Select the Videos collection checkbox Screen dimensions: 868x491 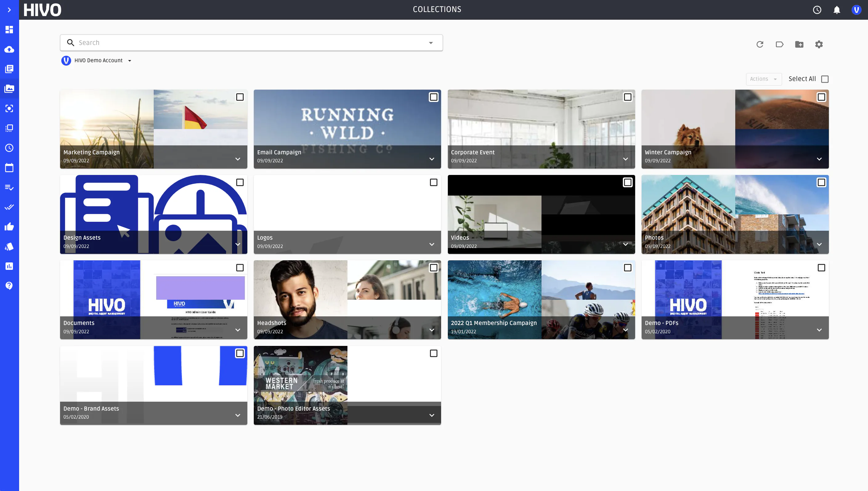tap(627, 182)
